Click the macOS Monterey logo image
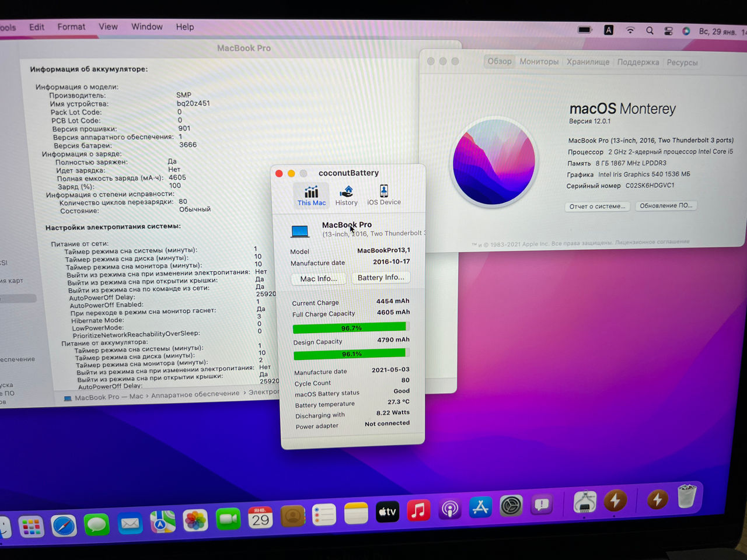Viewport: 747px width, 560px height. coord(494,162)
